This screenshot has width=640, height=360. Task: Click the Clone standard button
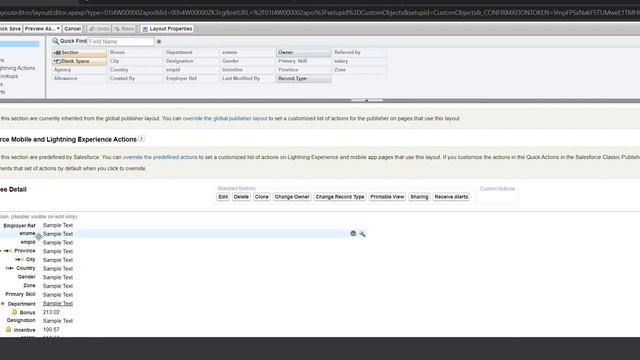click(x=262, y=197)
